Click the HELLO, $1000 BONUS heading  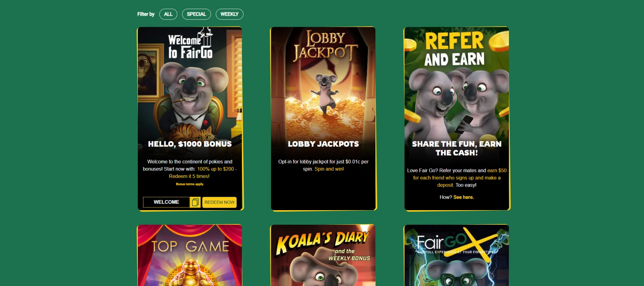[190, 144]
